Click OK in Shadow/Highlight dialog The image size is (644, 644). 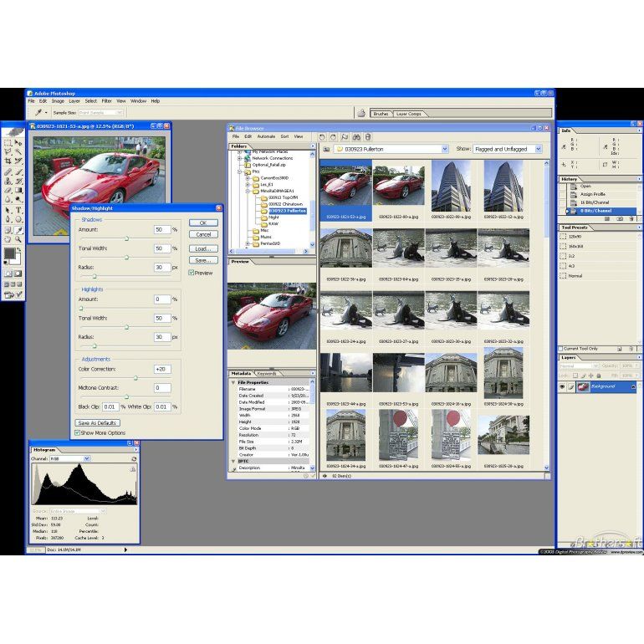203,222
